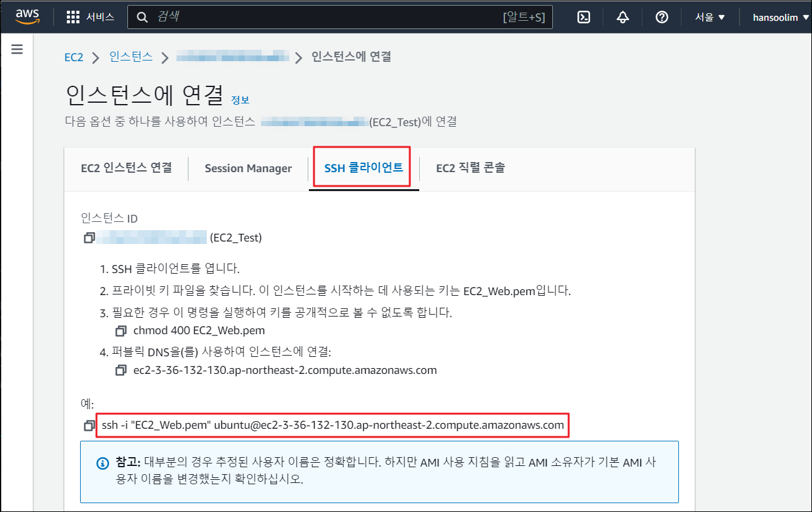Copy the public DNS address
Image resolution: width=812 pixels, height=512 pixels.
point(121,370)
